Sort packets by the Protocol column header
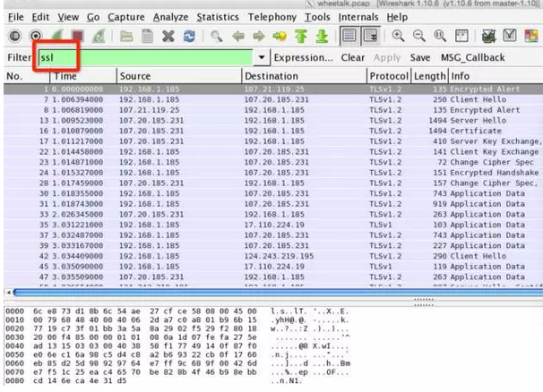Screen dimensions: 543x392 [389, 77]
